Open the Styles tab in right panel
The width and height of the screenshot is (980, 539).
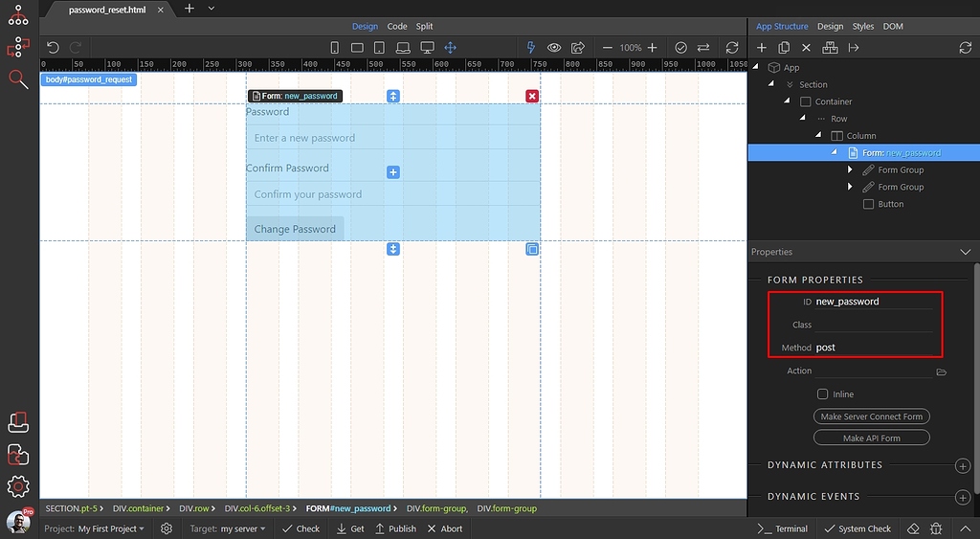pos(862,27)
